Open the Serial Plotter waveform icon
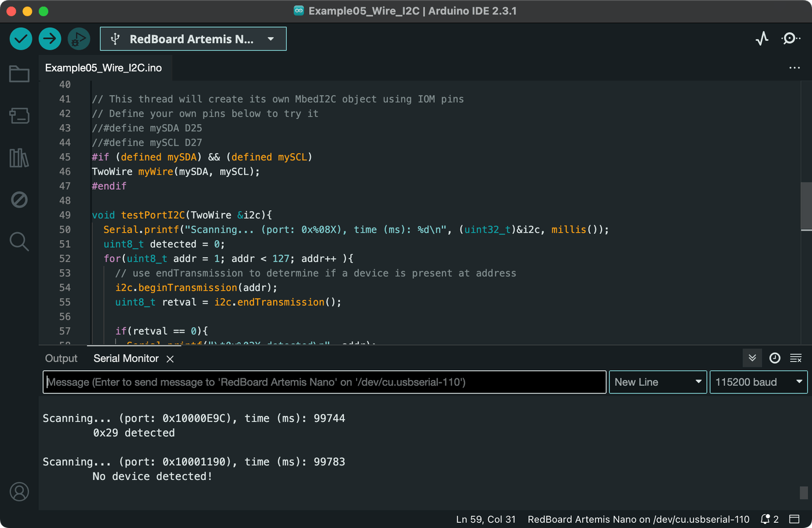 762,39
